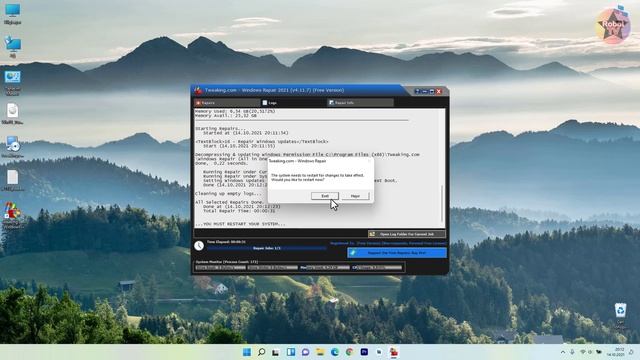Click the battery icon in system tray

(x=599, y=352)
